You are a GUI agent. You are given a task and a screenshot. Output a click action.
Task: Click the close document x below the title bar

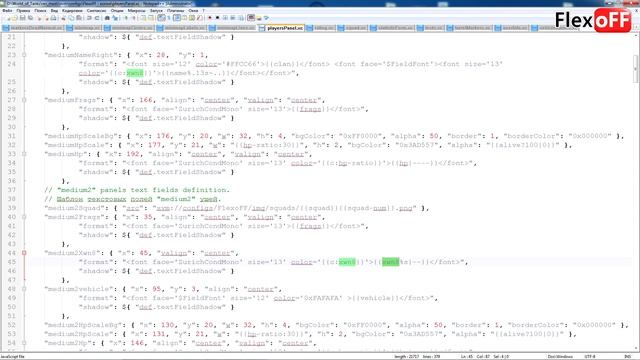[636, 11]
